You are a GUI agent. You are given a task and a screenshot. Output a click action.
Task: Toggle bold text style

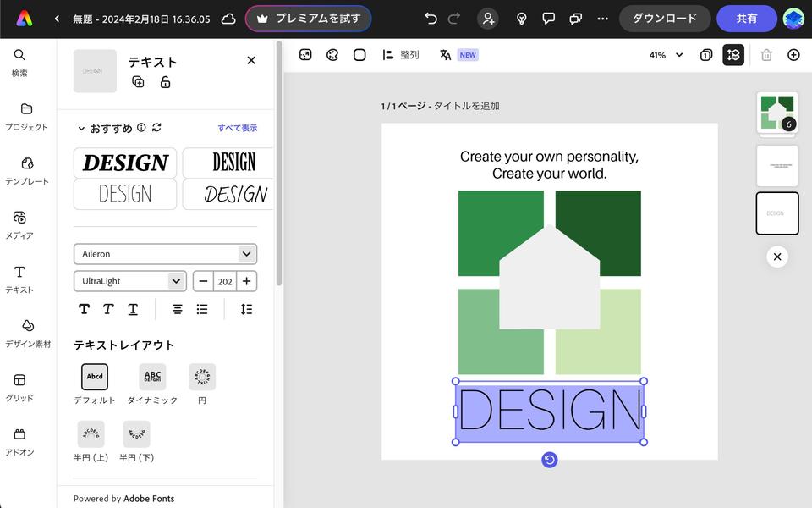pos(84,309)
